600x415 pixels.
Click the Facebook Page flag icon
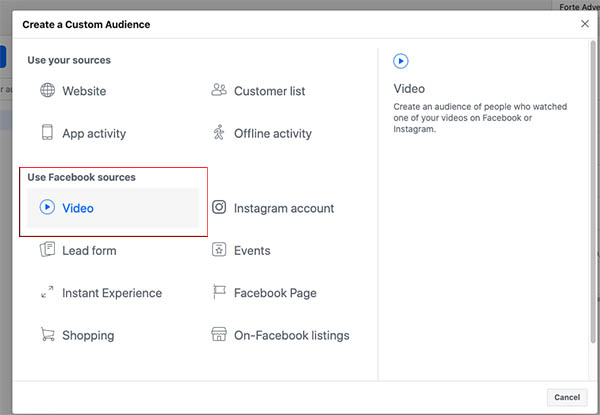219,292
